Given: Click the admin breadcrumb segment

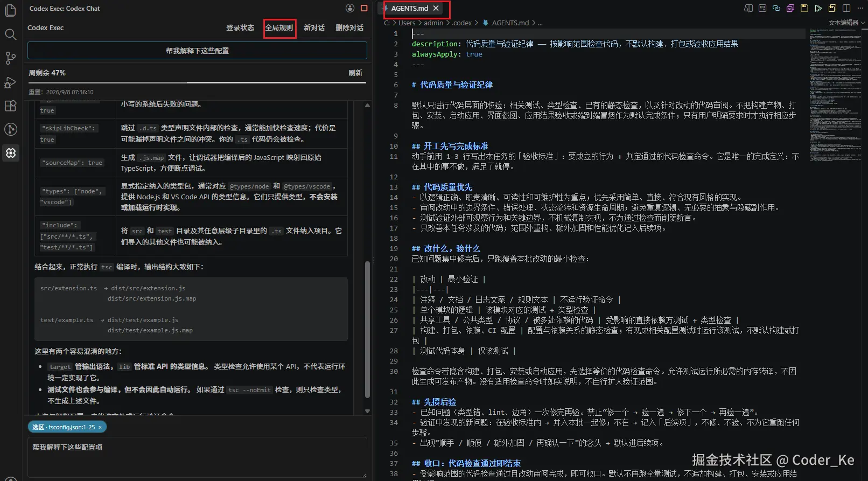Looking at the screenshot, I should (433, 23).
